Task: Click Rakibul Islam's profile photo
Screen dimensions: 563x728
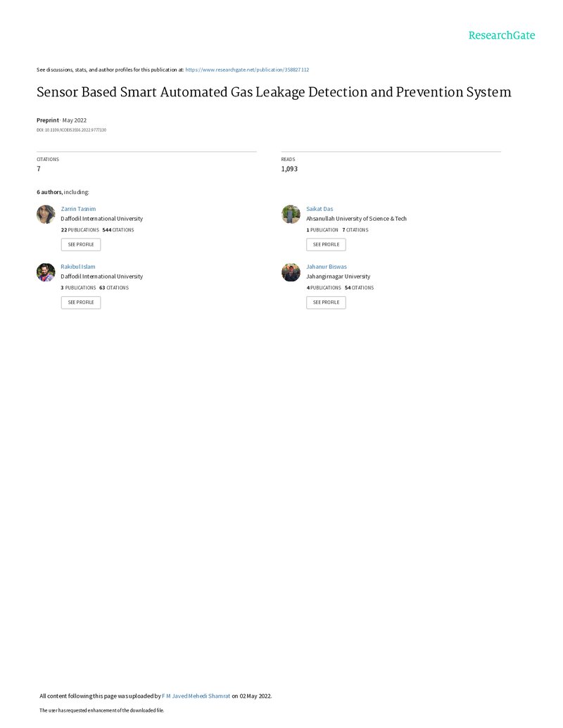Action: [46, 272]
